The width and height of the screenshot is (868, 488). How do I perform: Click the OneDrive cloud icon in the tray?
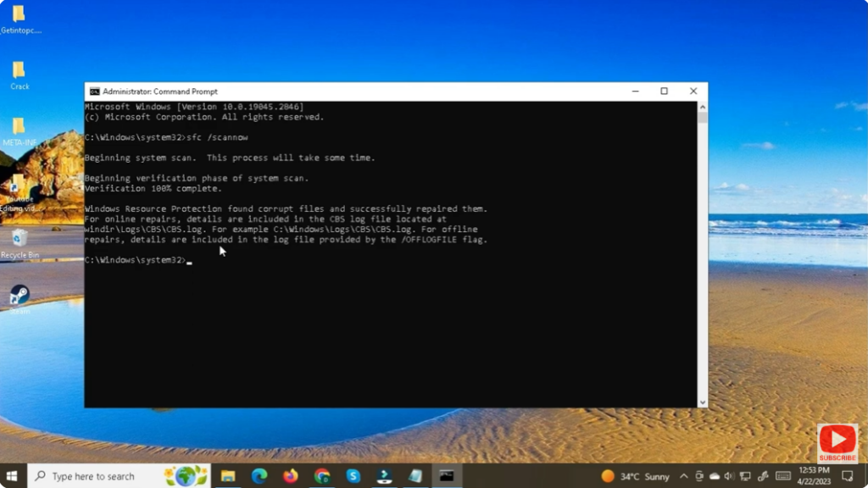(715, 476)
